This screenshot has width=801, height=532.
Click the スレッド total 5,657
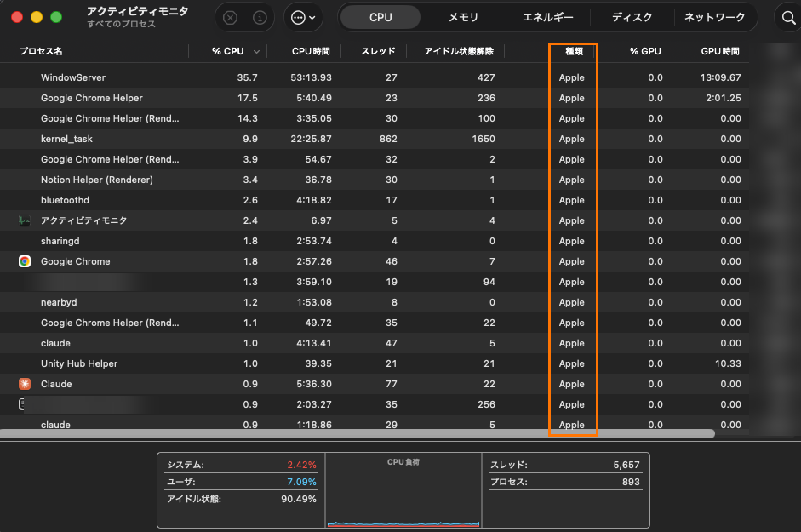click(626, 465)
